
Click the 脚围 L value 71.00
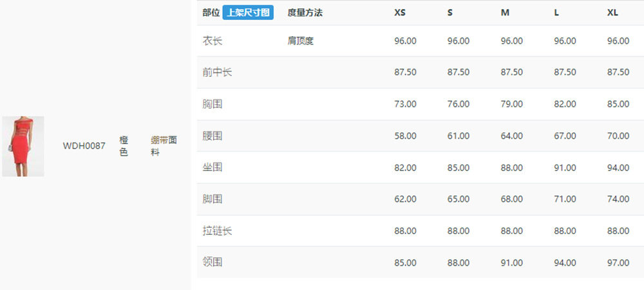coord(565,199)
